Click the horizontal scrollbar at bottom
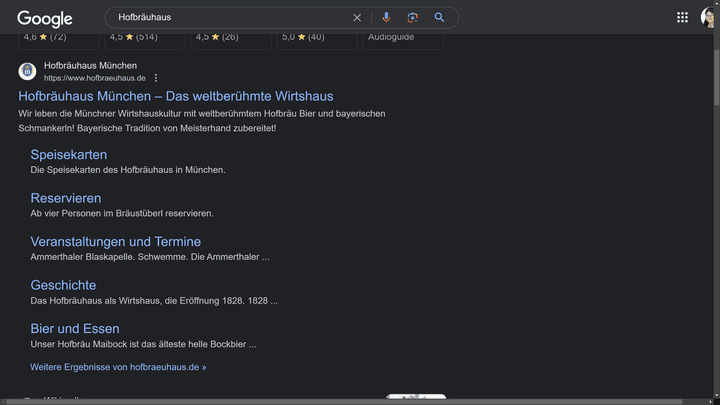 point(344,402)
